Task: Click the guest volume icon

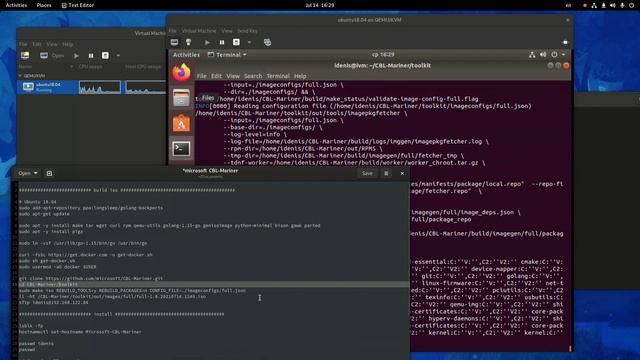Action: click(x=543, y=55)
